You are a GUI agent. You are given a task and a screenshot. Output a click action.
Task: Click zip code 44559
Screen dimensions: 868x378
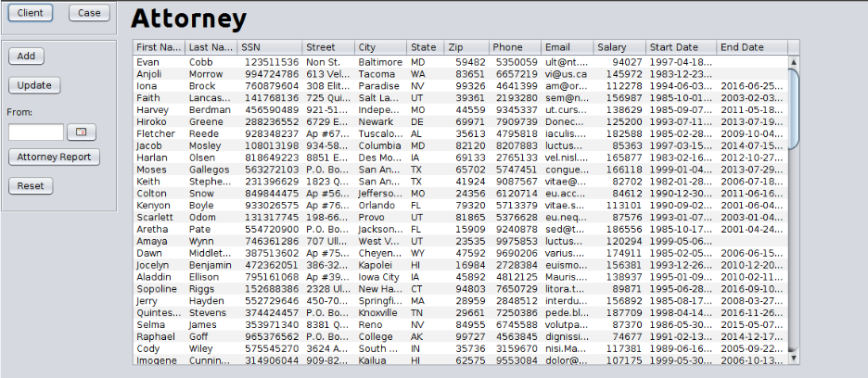point(470,110)
